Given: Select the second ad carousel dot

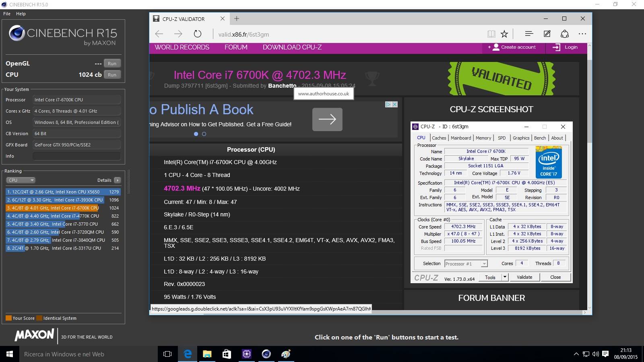Looking at the screenshot, I should tap(204, 134).
